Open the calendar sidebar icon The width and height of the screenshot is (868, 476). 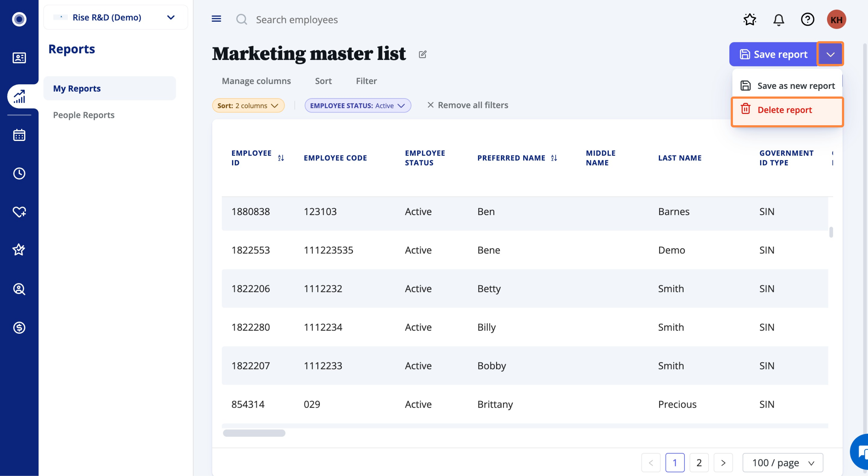coord(19,135)
